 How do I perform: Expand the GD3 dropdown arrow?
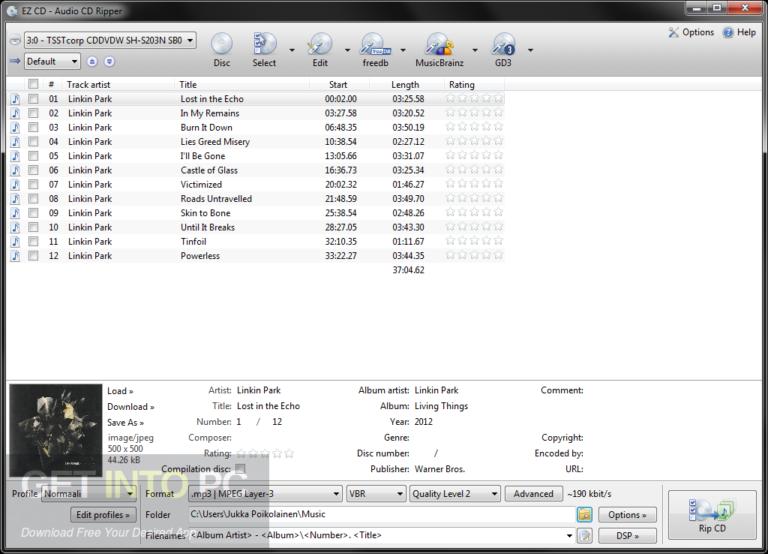[x=530, y=50]
